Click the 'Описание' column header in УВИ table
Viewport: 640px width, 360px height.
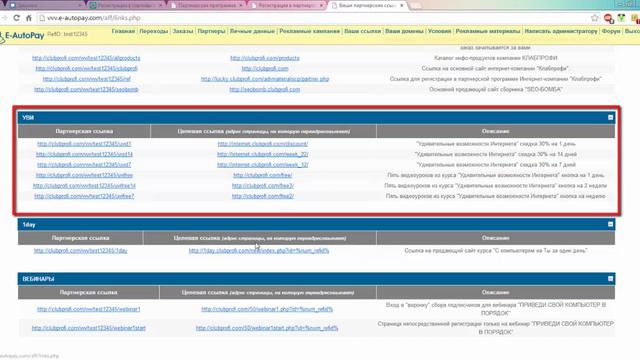coord(496,131)
